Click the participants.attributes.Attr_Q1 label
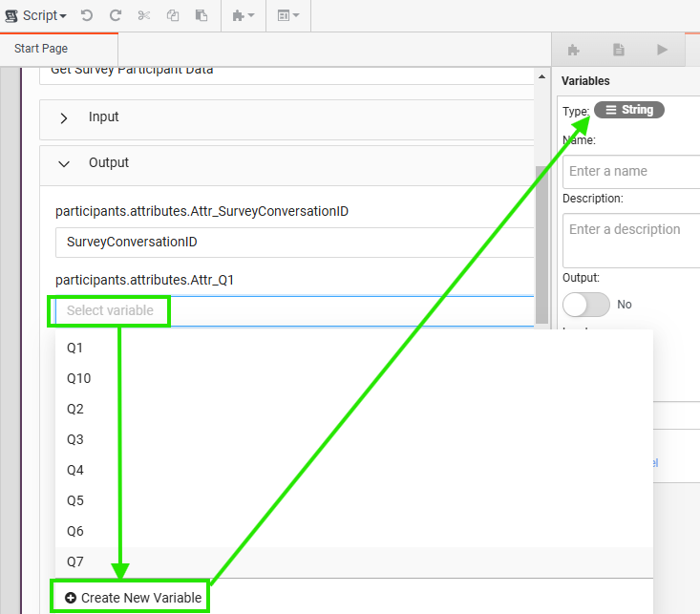Viewport: 700px width, 614px height. coord(144,280)
